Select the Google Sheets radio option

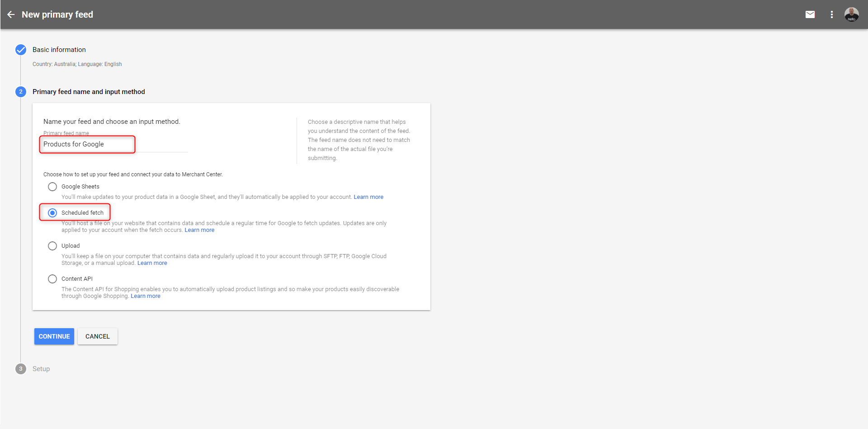click(52, 187)
